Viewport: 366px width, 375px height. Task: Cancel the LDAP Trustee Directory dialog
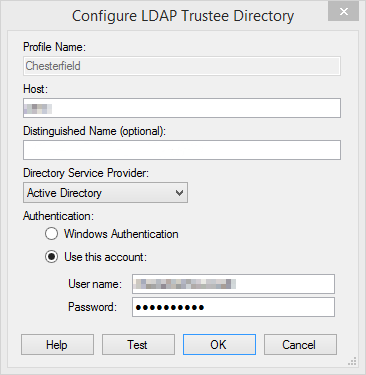click(x=300, y=345)
